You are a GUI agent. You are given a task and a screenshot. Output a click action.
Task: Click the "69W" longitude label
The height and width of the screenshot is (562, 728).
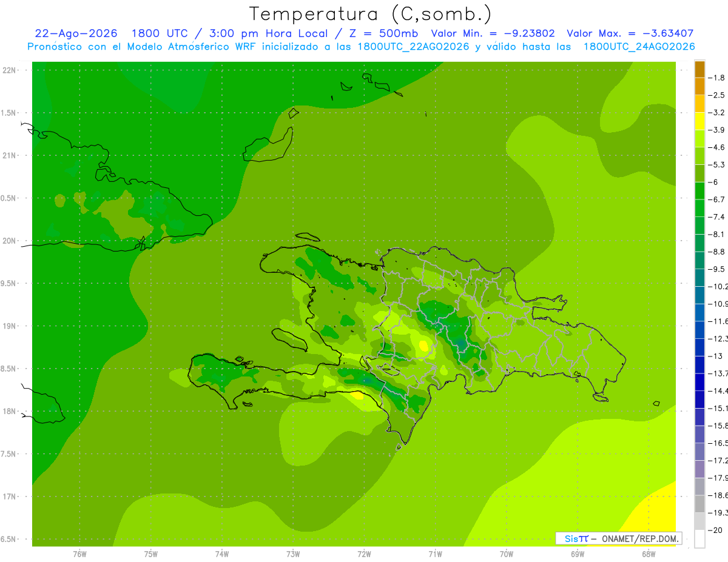[x=578, y=554]
